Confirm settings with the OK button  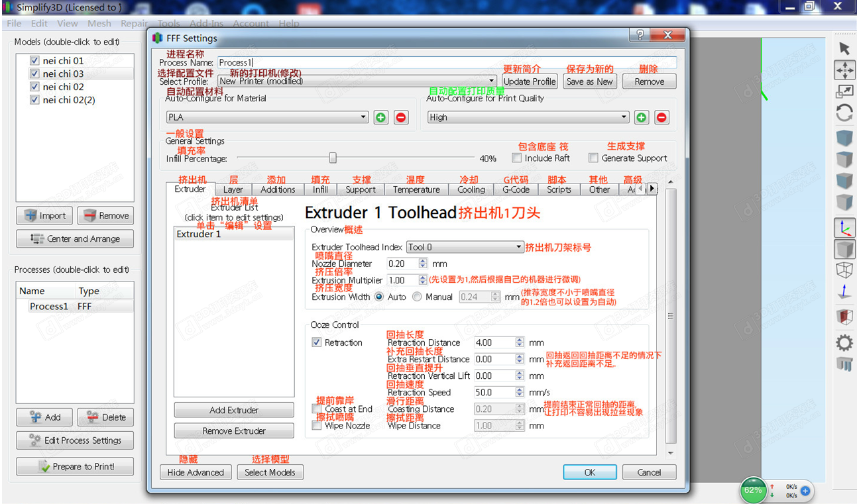point(590,472)
